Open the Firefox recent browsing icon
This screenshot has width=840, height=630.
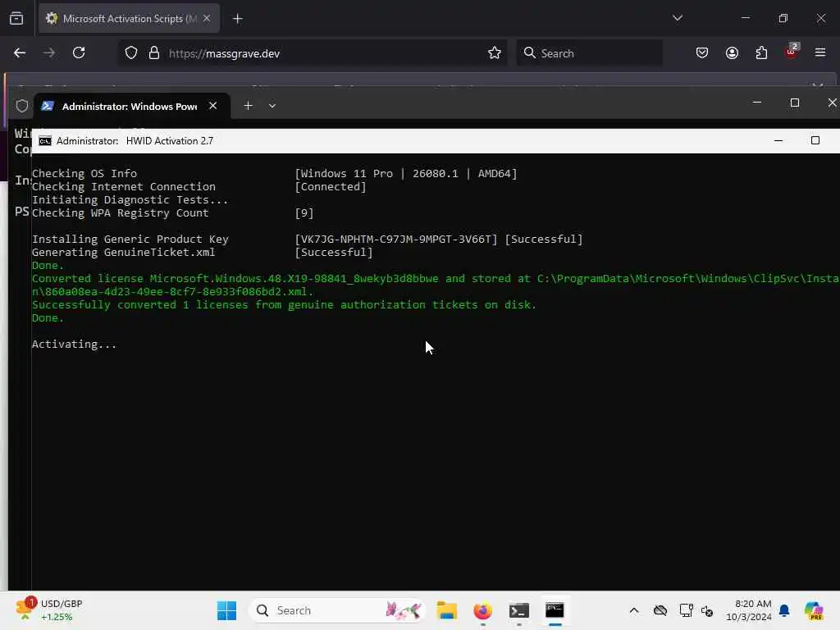click(16, 19)
